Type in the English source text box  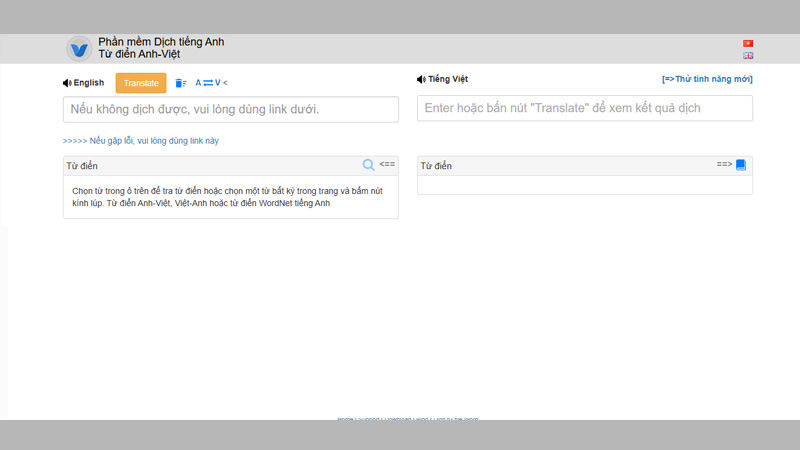point(230,109)
